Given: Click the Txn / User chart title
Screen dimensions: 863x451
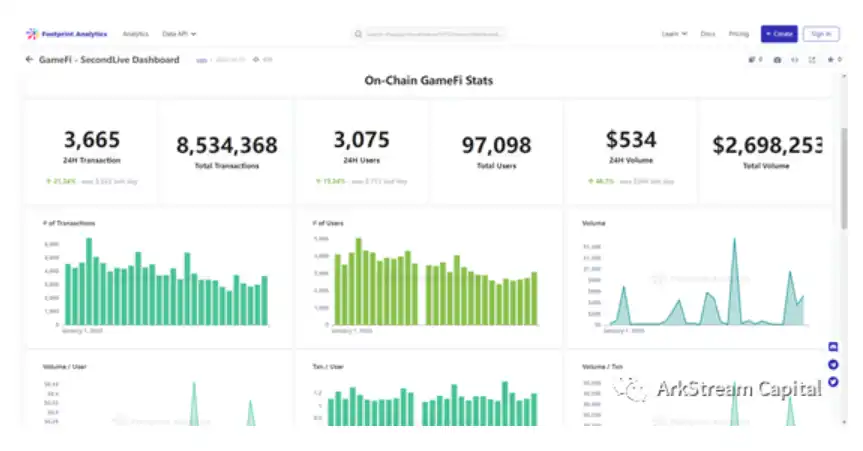Looking at the screenshot, I should [x=328, y=366].
